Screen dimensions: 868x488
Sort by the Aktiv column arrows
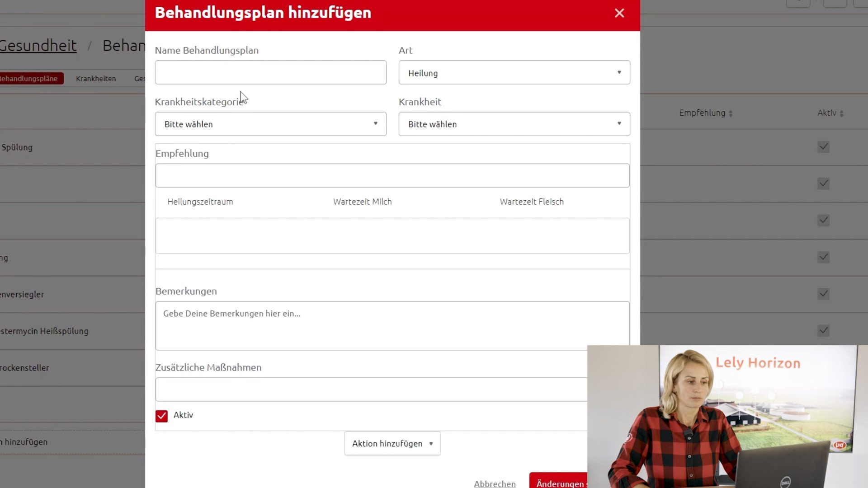tap(841, 113)
